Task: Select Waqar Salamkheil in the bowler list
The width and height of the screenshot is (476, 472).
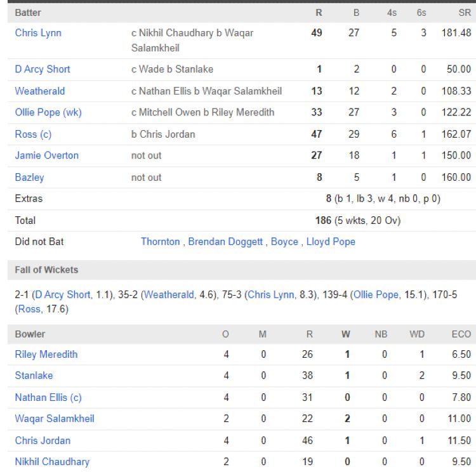Action: [55, 419]
